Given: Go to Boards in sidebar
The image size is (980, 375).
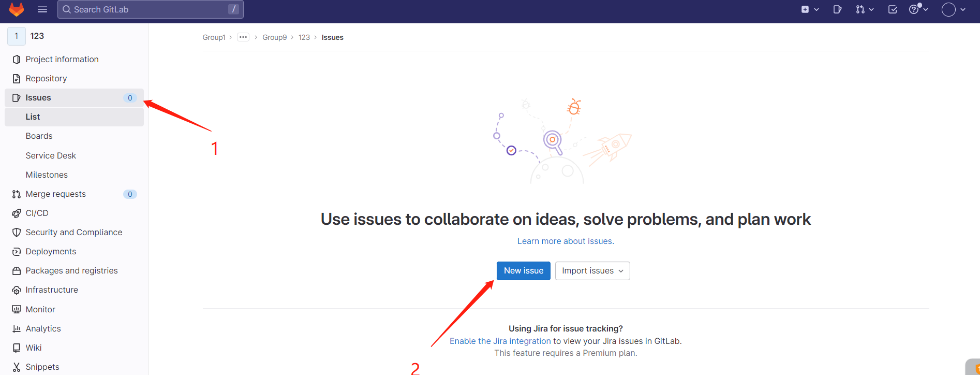Looking at the screenshot, I should click(39, 136).
